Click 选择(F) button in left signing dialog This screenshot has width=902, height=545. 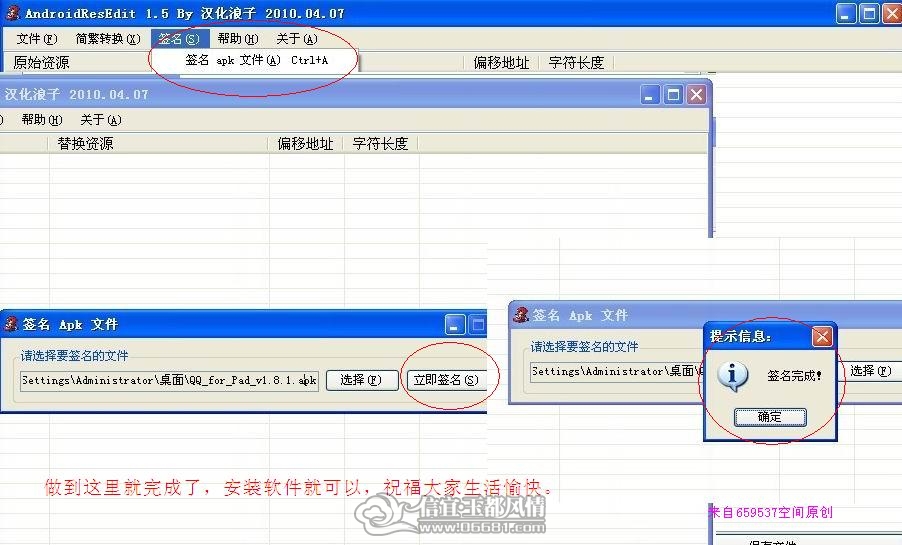click(x=362, y=380)
